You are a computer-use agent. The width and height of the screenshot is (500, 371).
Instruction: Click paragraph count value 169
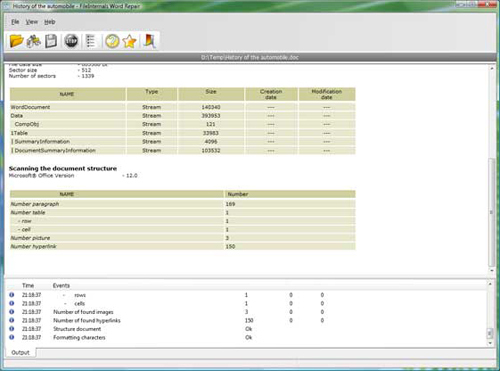(230, 204)
